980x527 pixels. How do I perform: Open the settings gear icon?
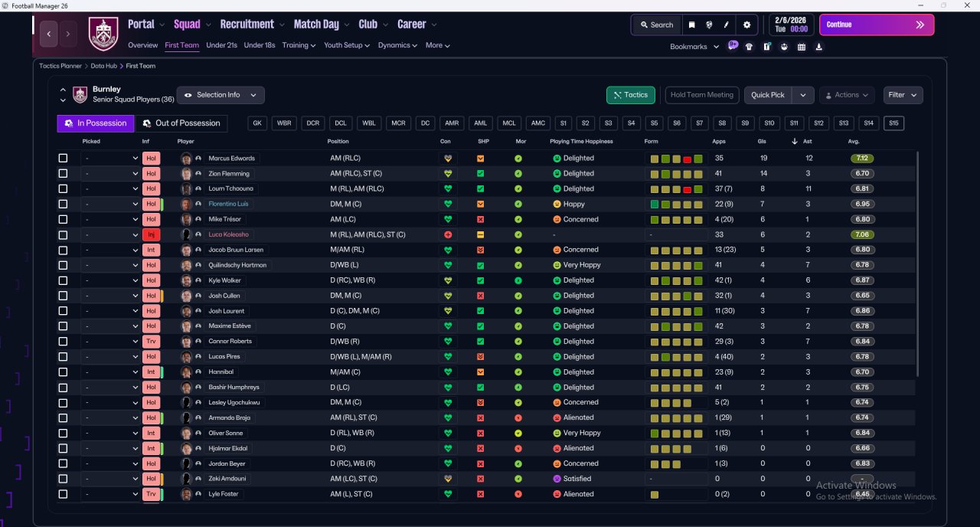(x=747, y=25)
